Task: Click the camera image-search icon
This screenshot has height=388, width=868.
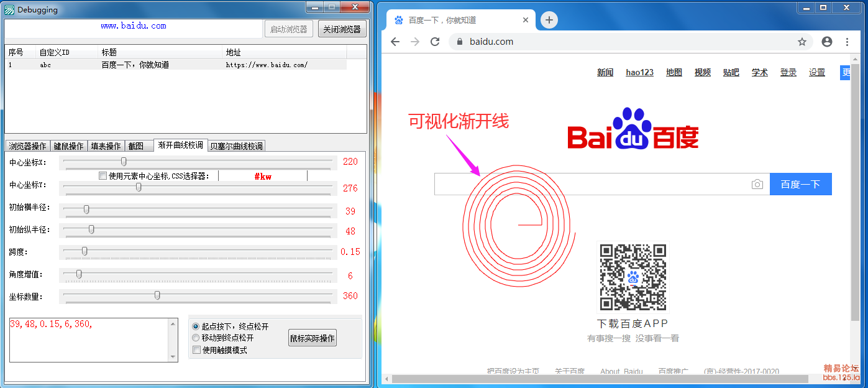Action: pyautogui.click(x=757, y=184)
